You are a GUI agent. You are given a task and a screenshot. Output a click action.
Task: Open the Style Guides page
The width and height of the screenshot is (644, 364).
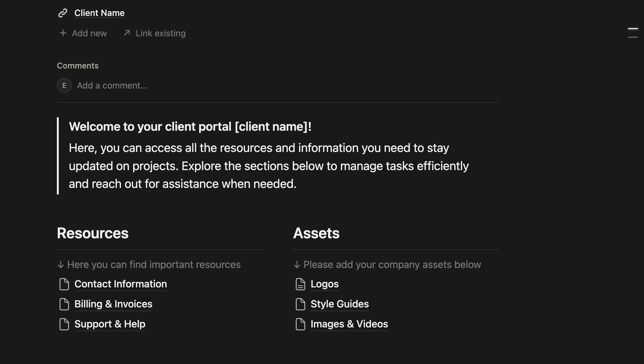coord(339,304)
